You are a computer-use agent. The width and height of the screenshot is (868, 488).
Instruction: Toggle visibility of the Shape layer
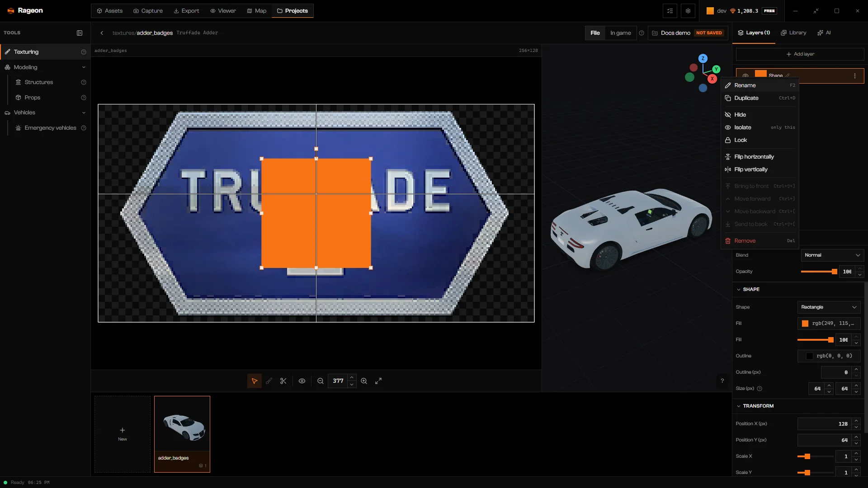click(x=745, y=76)
